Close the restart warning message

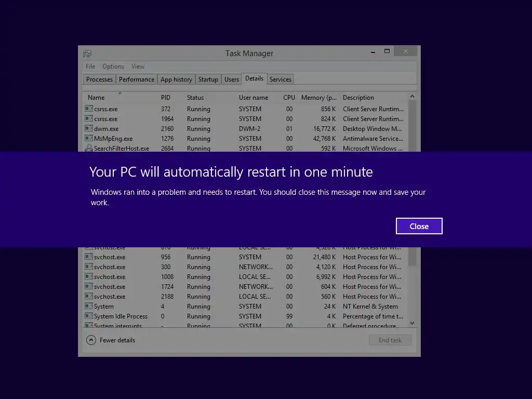click(419, 226)
